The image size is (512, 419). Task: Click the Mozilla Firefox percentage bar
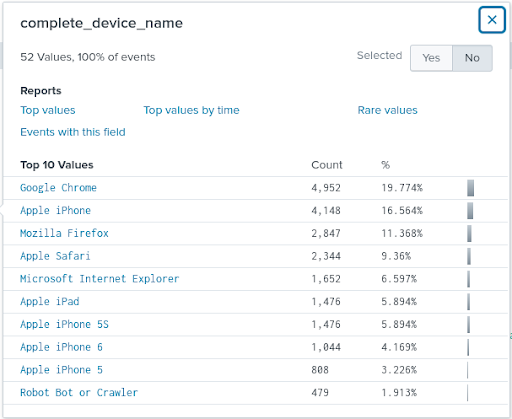[469, 233]
